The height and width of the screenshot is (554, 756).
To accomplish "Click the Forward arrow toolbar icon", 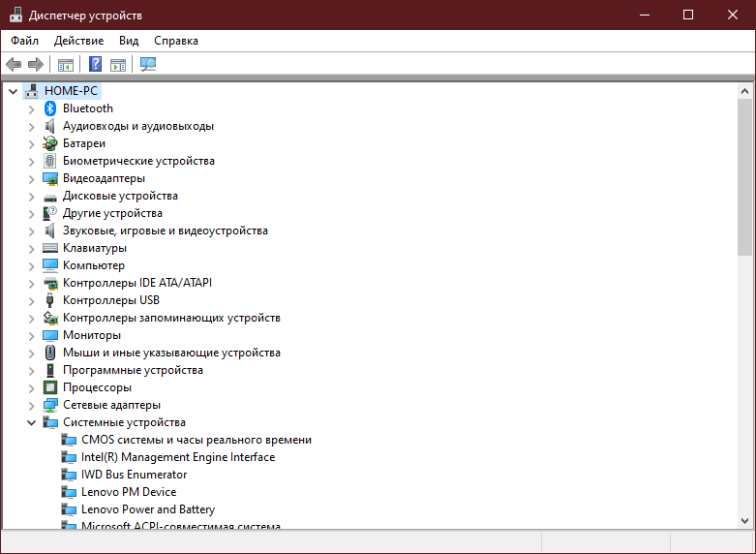I will coord(36,64).
